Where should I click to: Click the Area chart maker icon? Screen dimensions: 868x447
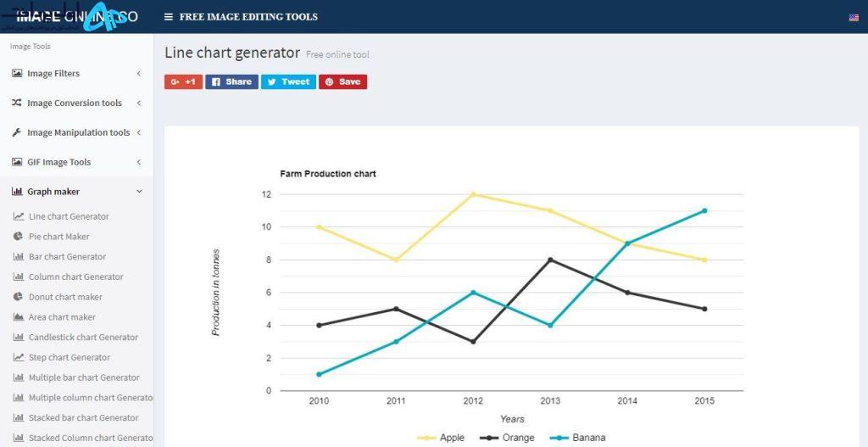pos(19,317)
